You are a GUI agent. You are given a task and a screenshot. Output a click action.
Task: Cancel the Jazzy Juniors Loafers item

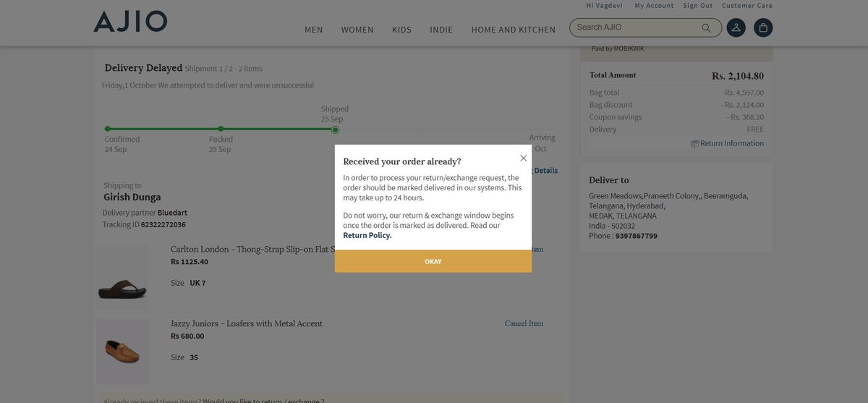(524, 323)
